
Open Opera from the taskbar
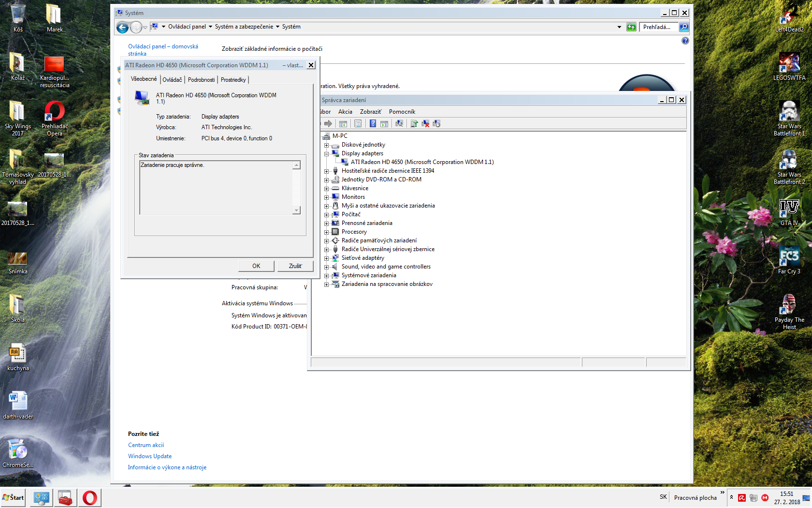(x=90, y=497)
